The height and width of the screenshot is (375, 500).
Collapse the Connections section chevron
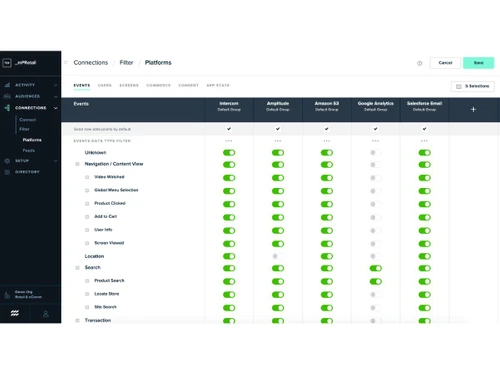tap(55, 108)
